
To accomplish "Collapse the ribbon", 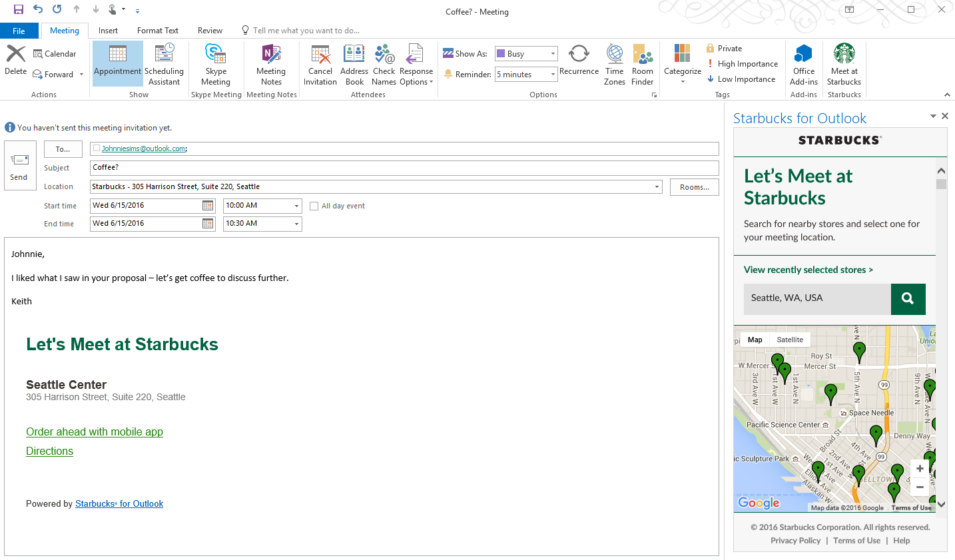I will tap(947, 95).
